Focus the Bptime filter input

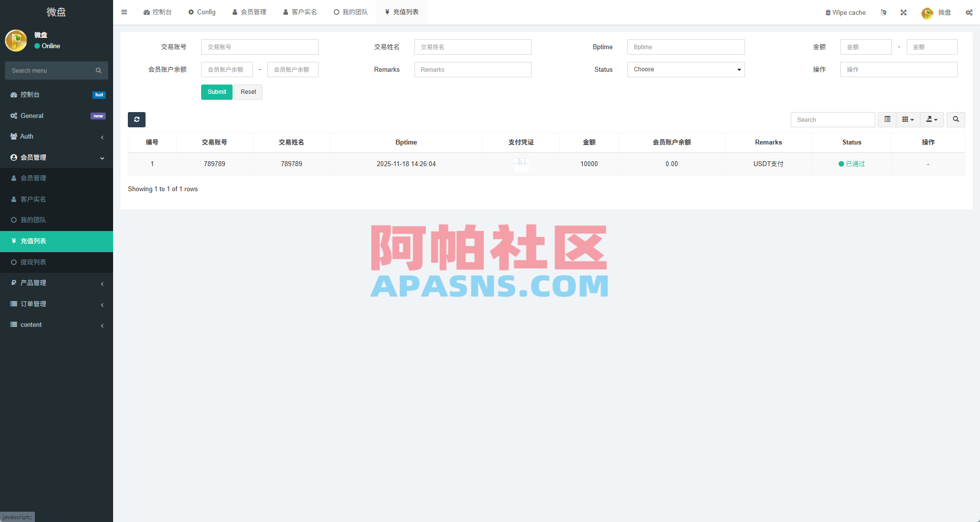click(x=686, y=47)
